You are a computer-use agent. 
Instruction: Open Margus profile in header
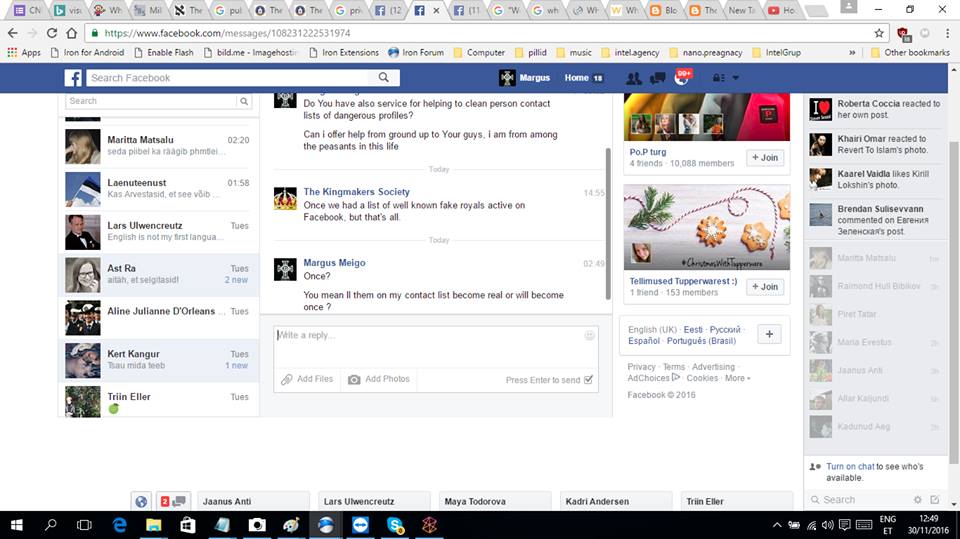point(525,78)
